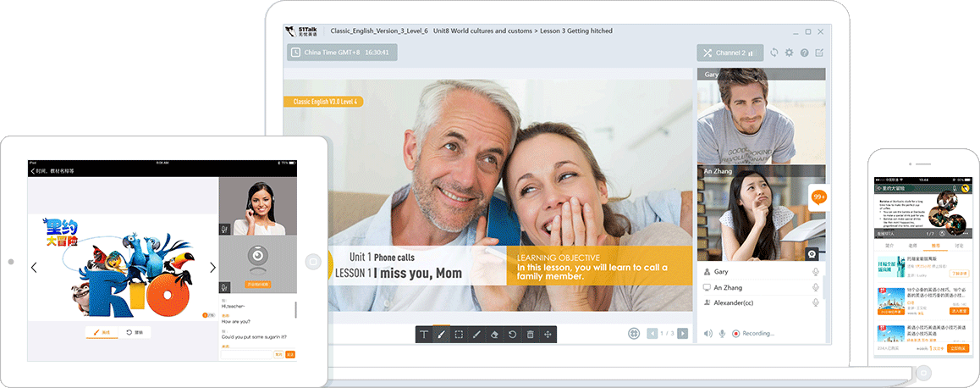This screenshot has width=980, height=388.
Task: Click the refresh icon next to Channel 2
Action: (774, 53)
